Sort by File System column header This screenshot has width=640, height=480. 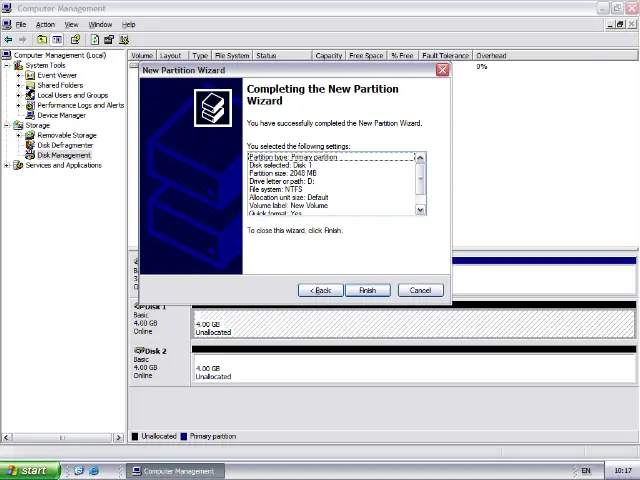(x=232, y=56)
